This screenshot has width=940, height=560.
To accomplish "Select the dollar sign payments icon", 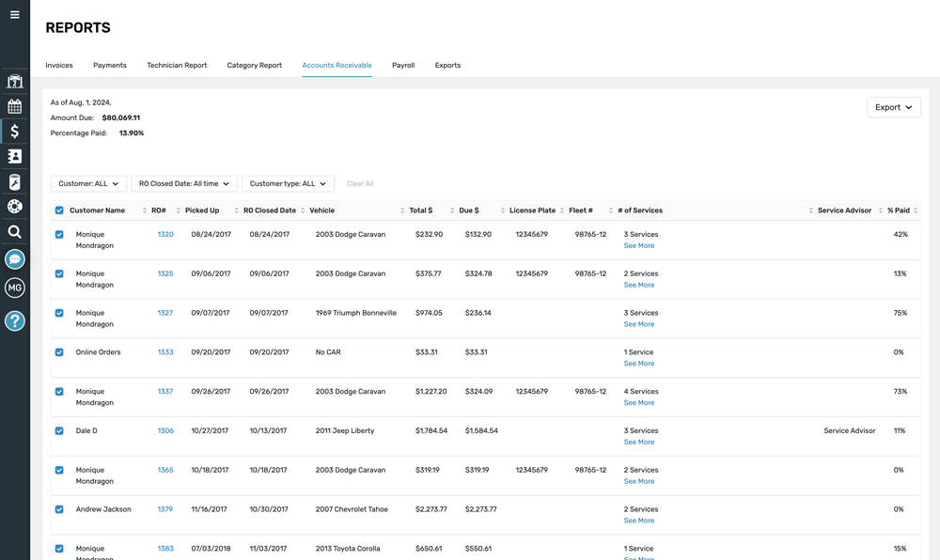I will 15,131.
